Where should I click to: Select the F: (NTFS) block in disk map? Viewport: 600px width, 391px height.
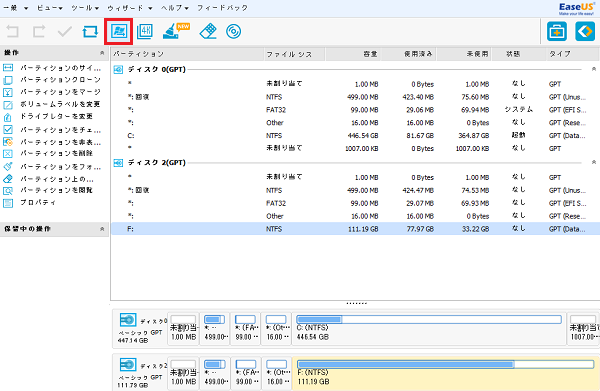445,373
